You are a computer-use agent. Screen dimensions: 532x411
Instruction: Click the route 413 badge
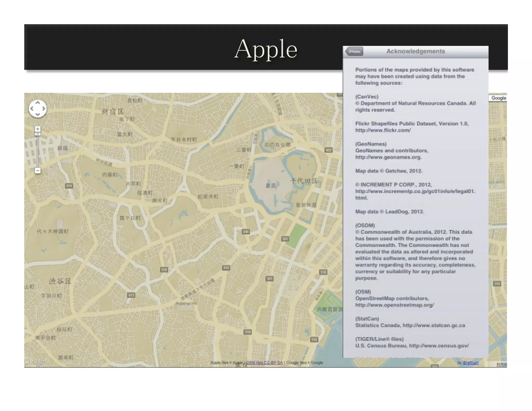pyautogui.click(x=131, y=295)
